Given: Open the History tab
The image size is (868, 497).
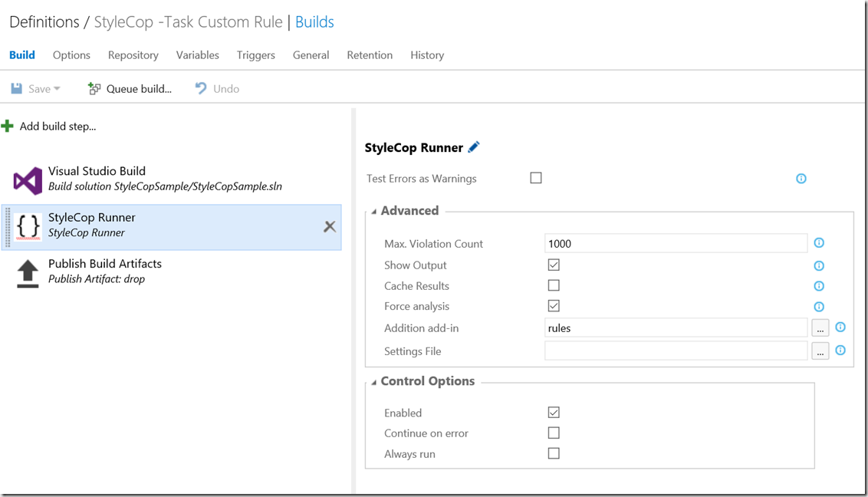Looking at the screenshot, I should pos(427,54).
